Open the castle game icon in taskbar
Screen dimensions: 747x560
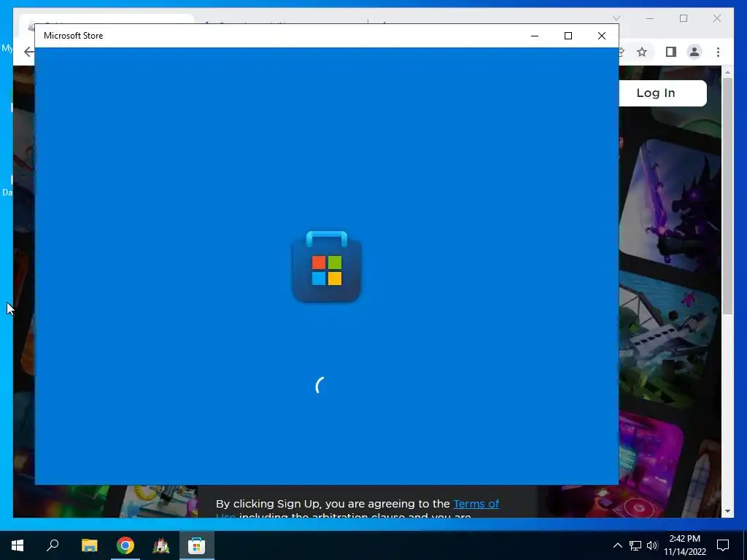pyautogui.click(x=161, y=545)
